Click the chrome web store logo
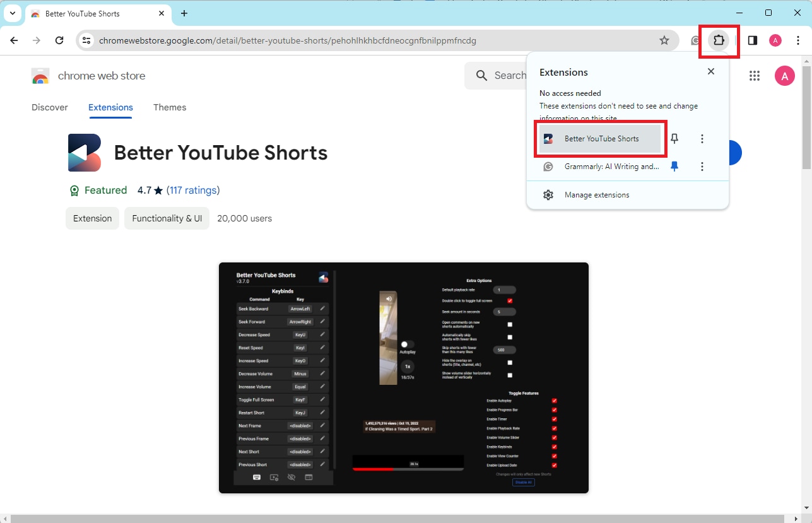Image resolution: width=812 pixels, height=523 pixels. (x=40, y=76)
